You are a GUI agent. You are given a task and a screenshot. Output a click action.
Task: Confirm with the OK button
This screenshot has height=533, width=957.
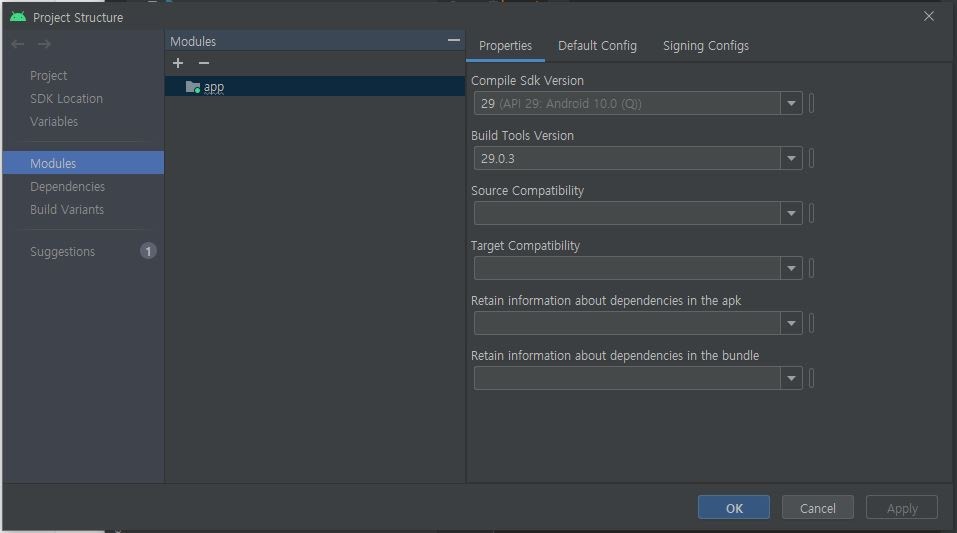(734, 508)
